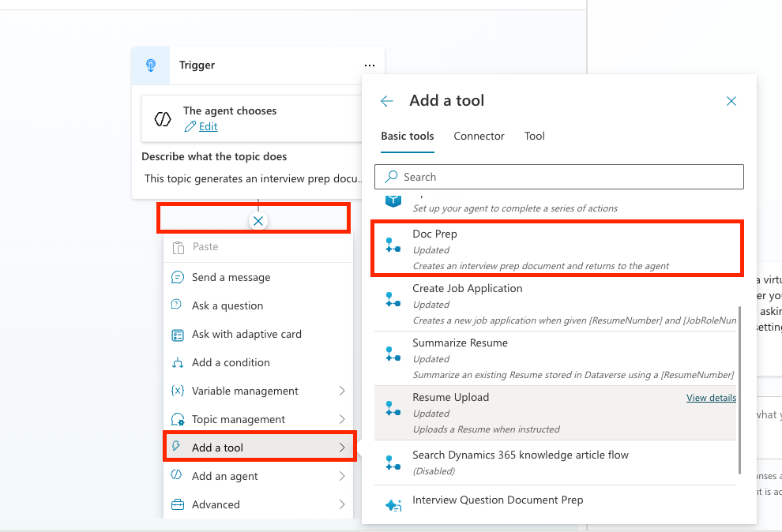Expand the Variable management submenu chevron

tap(342, 391)
